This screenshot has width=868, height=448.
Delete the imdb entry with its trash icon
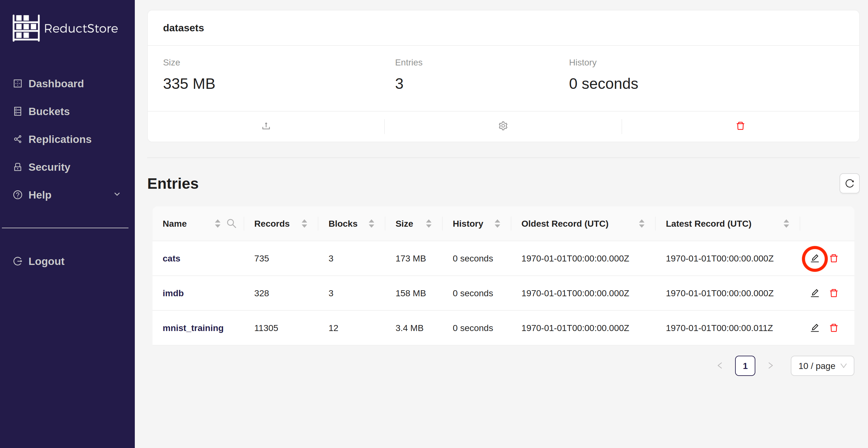pyautogui.click(x=834, y=293)
